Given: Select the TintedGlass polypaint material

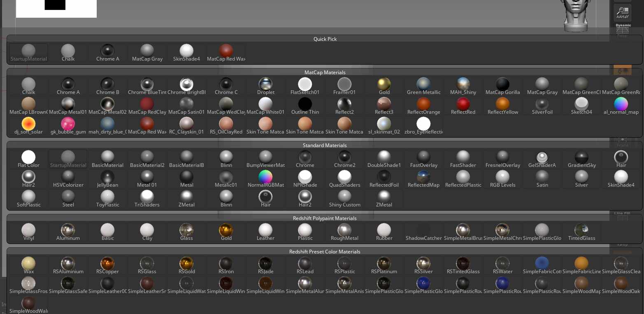Looking at the screenshot, I should pyautogui.click(x=581, y=232).
